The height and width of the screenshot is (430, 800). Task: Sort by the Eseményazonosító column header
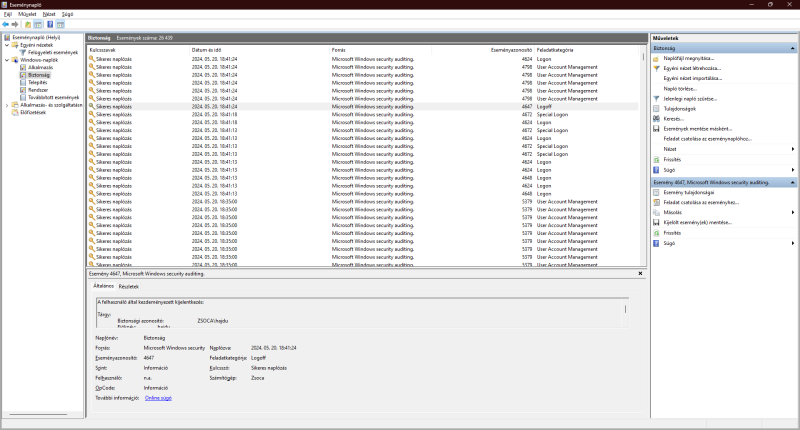(483, 50)
